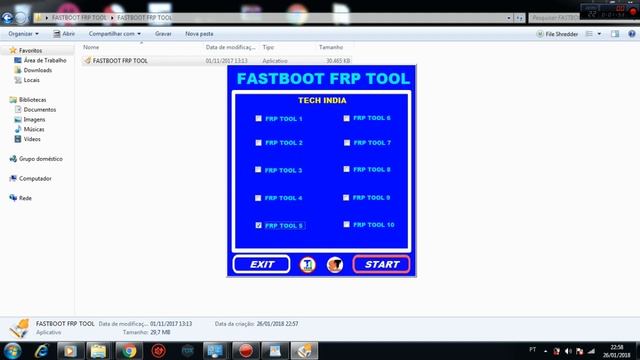
Task: Check the FRP TOOL 1 checkbox
Action: point(258,118)
